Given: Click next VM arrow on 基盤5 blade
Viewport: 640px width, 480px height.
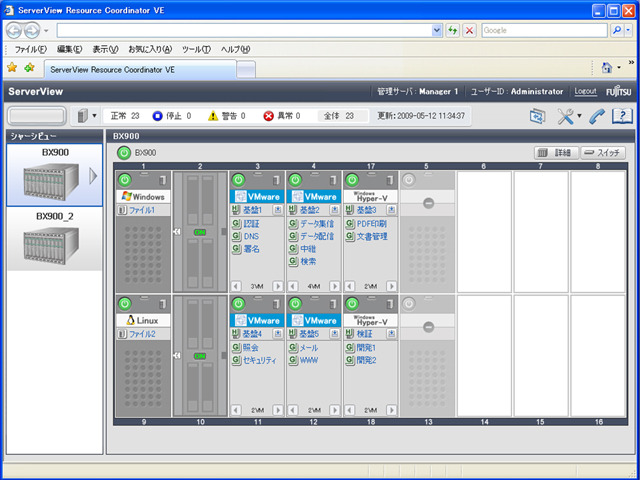Looking at the screenshot, I should tap(335, 410).
